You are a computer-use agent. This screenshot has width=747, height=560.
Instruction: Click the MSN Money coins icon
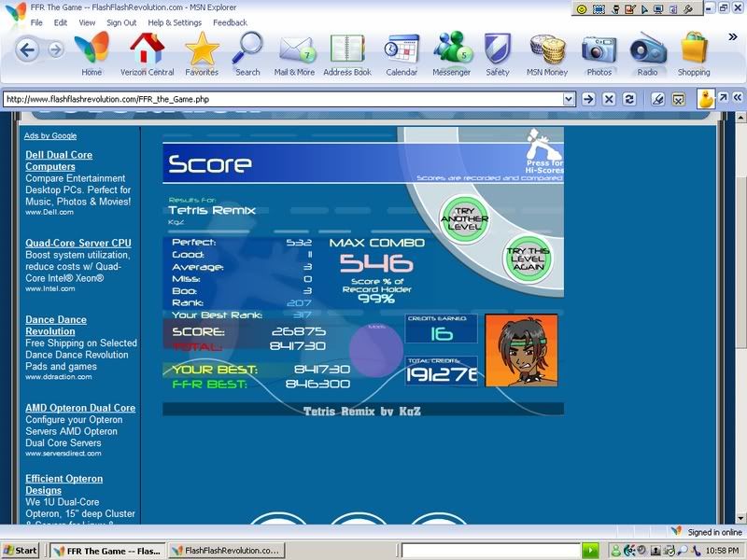pyautogui.click(x=547, y=50)
